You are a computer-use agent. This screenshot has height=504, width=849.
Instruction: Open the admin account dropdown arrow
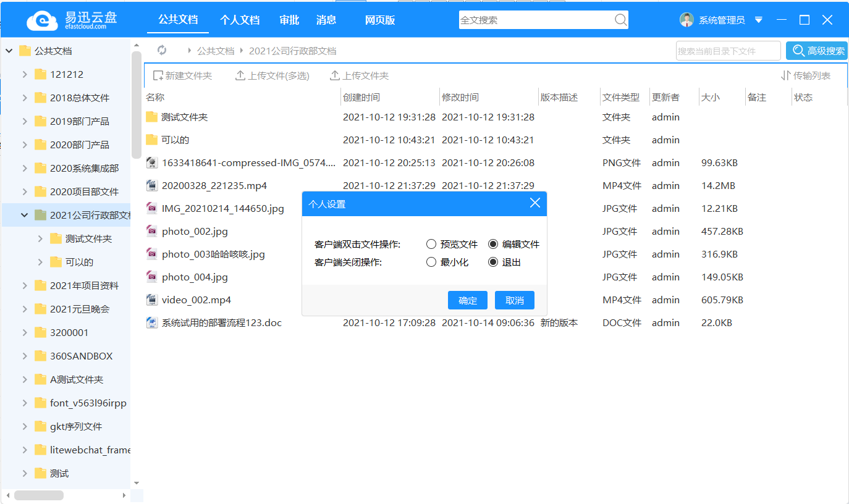coord(758,19)
